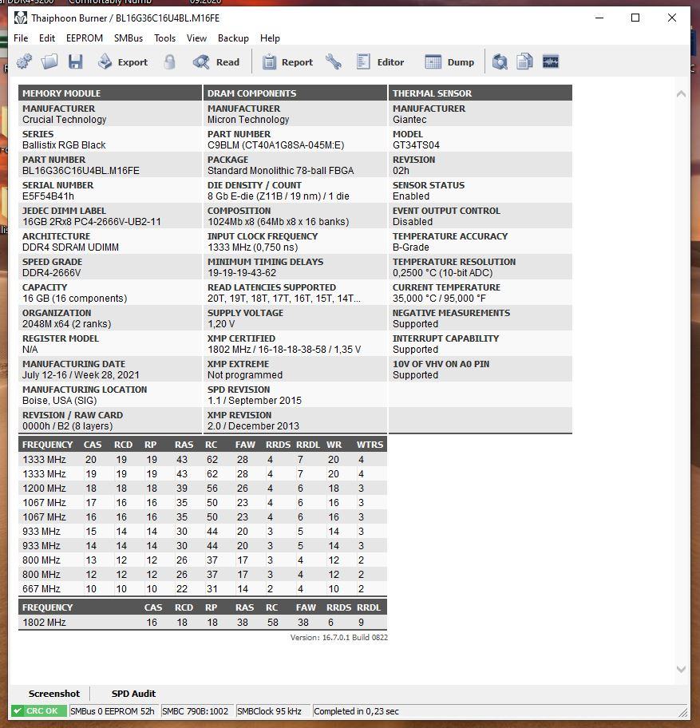Click the DRAM part number C9BLM value
This screenshot has width=700, height=728.
click(x=275, y=144)
